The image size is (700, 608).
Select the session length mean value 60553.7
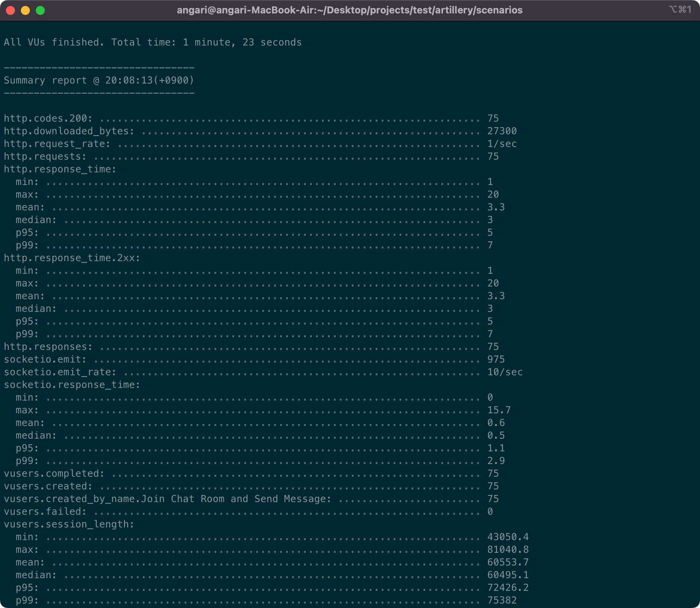point(508,562)
